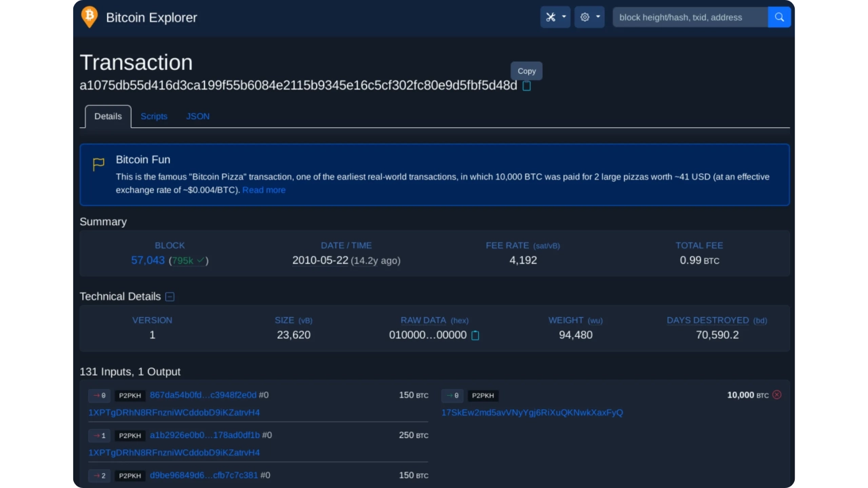
Task: Copy the transaction ID with clipboard icon
Action: 526,86
